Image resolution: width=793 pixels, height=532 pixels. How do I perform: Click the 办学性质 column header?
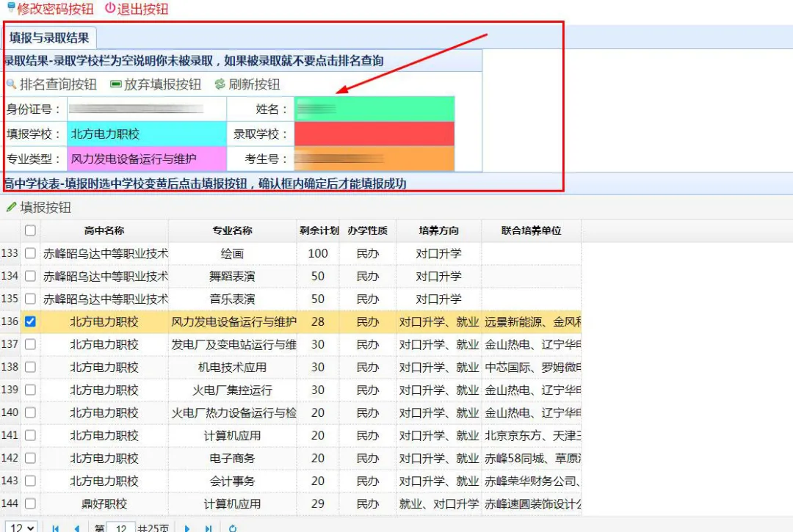[368, 230]
